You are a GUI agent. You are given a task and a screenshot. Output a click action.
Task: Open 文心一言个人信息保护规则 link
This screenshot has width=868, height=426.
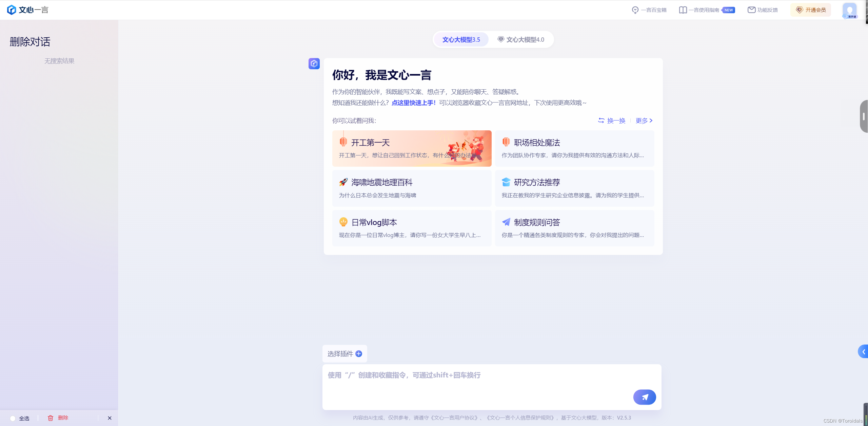(521, 418)
